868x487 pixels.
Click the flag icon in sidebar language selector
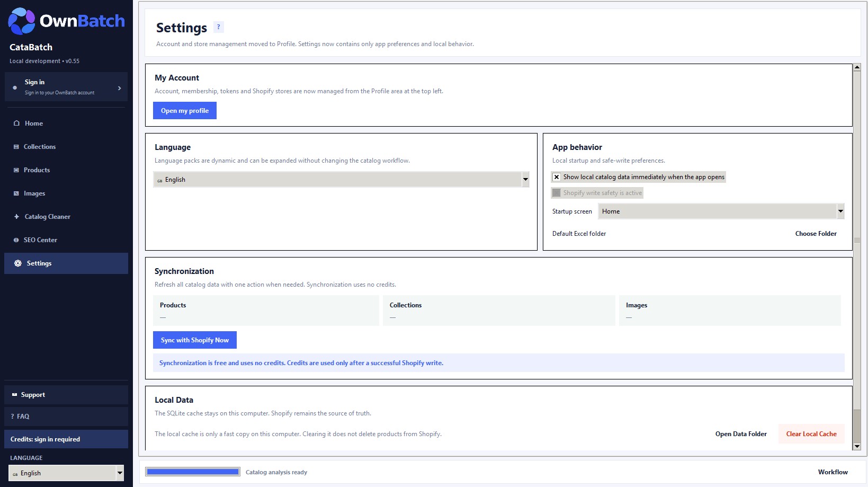click(15, 474)
